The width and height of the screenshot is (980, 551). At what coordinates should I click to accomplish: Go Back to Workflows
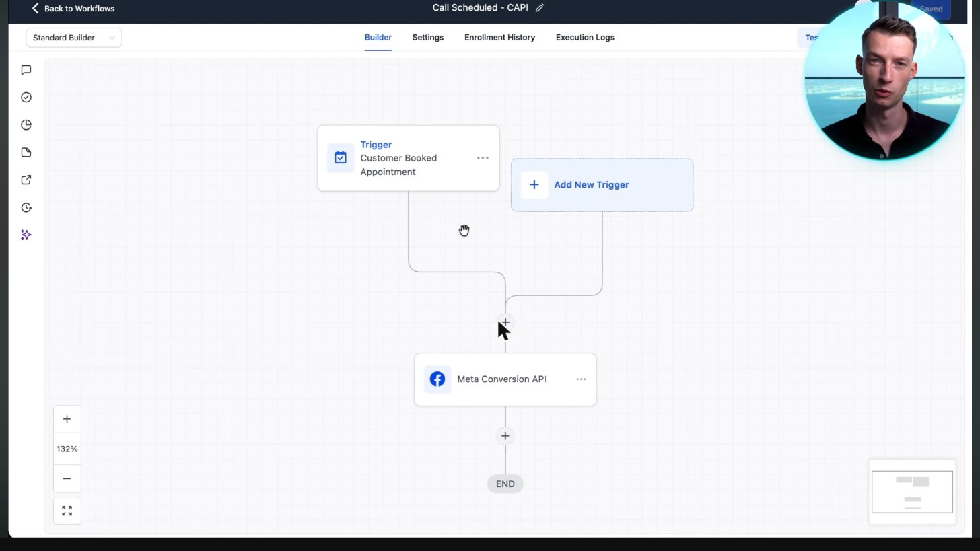73,9
